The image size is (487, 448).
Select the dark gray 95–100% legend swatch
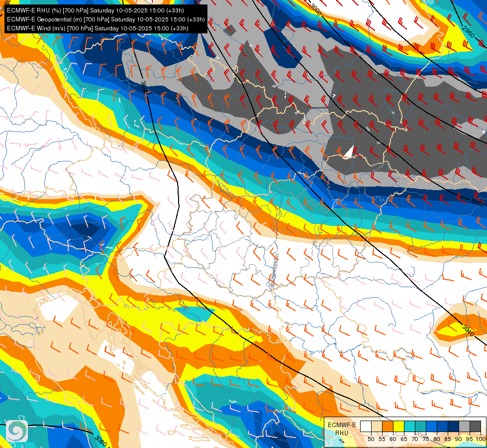coord(475,426)
